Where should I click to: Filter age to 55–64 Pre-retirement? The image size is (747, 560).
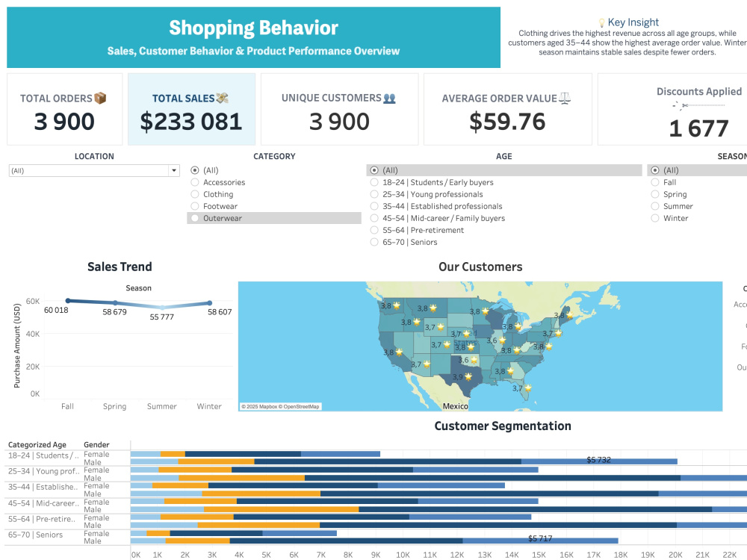374,229
